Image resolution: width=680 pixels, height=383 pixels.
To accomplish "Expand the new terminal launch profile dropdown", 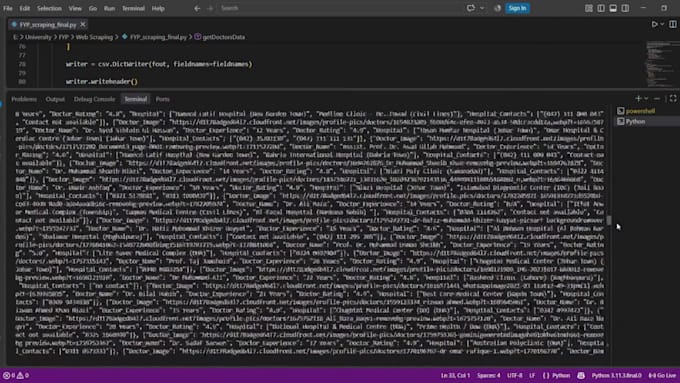I will 646,99.
